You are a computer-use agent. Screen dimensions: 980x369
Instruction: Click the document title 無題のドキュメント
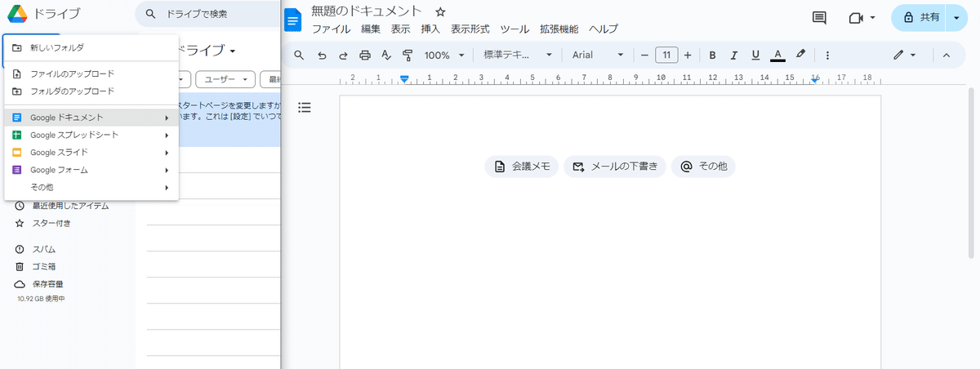pos(367,11)
